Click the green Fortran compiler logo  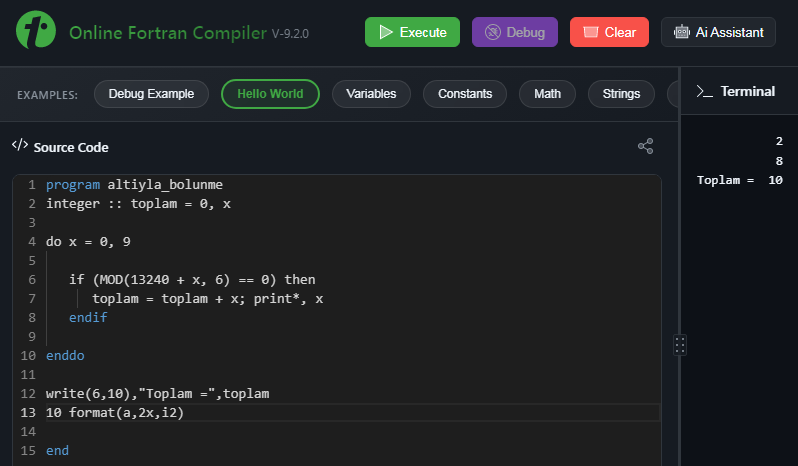[36, 30]
